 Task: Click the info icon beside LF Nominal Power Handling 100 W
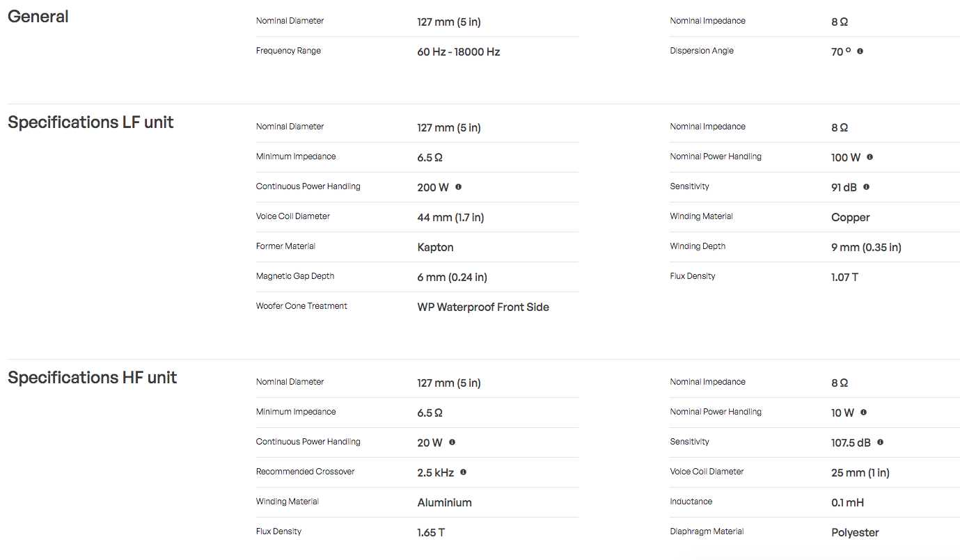(x=869, y=157)
